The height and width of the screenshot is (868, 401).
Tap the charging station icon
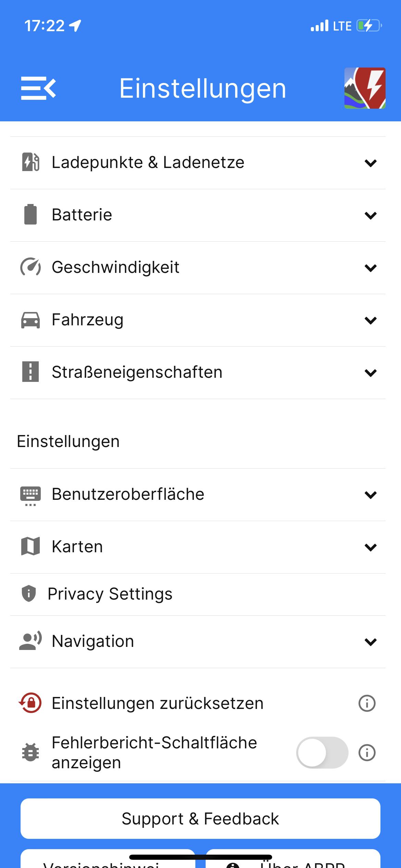tap(31, 162)
